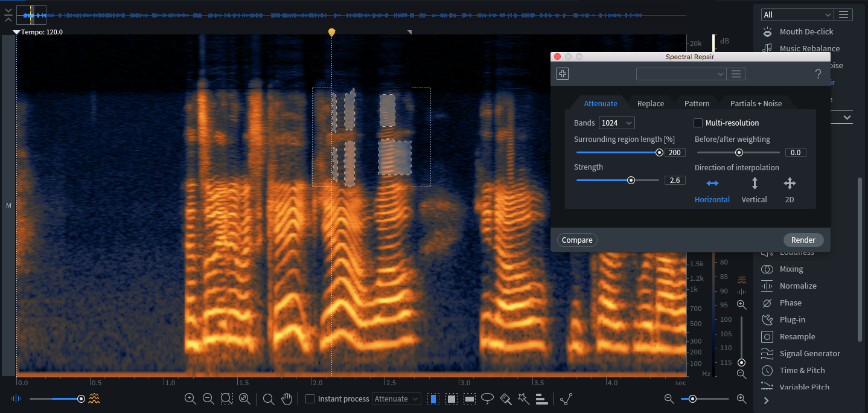Click the Signal Generator module icon

[767, 354]
